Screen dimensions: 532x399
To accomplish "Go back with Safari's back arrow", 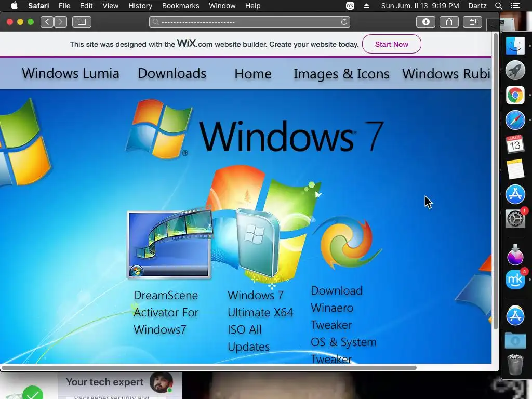I will point(47,22).
